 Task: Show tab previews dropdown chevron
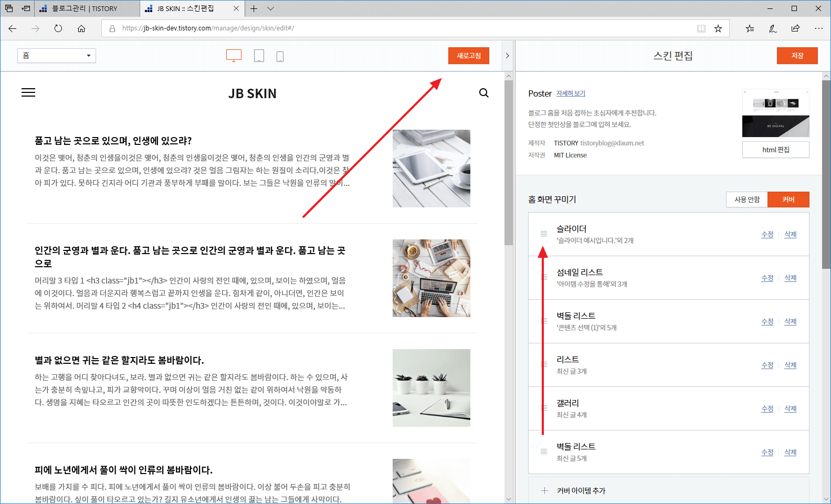pos(270,8)
